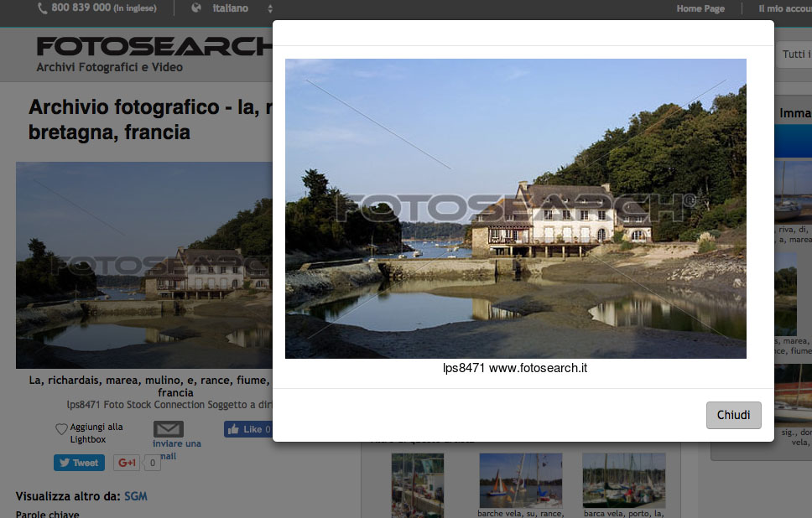Screen dimensions: 812x518
Task: Click the envelope email icon
Action: click(169, 429)
